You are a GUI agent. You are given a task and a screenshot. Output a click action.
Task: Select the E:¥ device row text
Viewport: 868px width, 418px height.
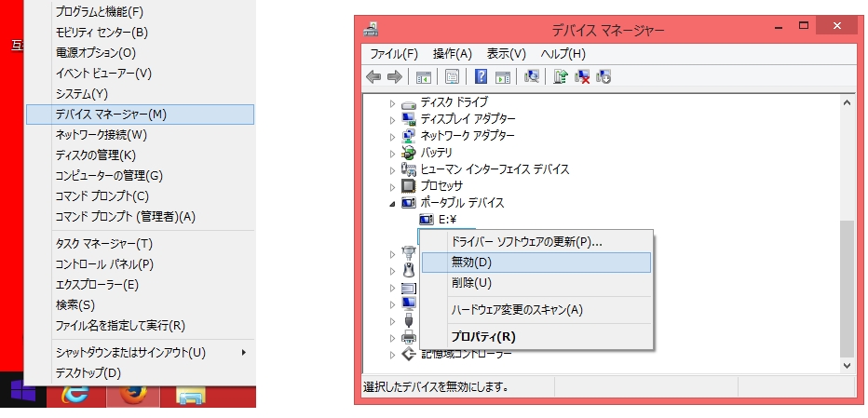tap(447, 220)
